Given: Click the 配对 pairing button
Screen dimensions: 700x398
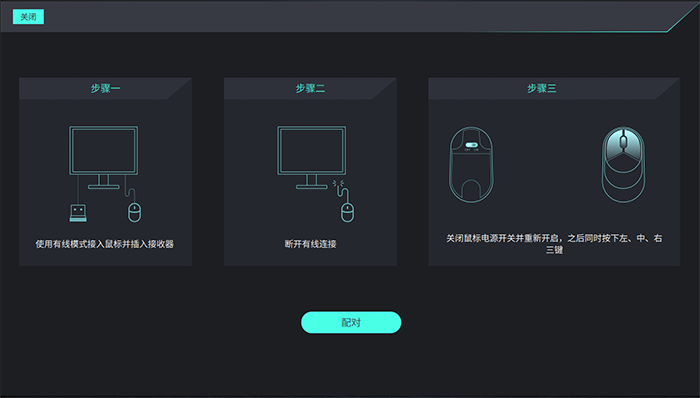Looking at the screenshot, I should (351, 322).
